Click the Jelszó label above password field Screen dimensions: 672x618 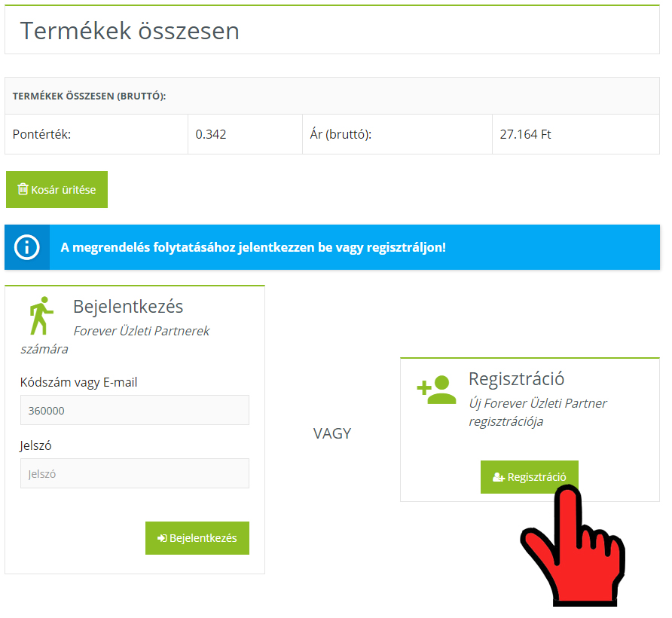pos(35,445)
